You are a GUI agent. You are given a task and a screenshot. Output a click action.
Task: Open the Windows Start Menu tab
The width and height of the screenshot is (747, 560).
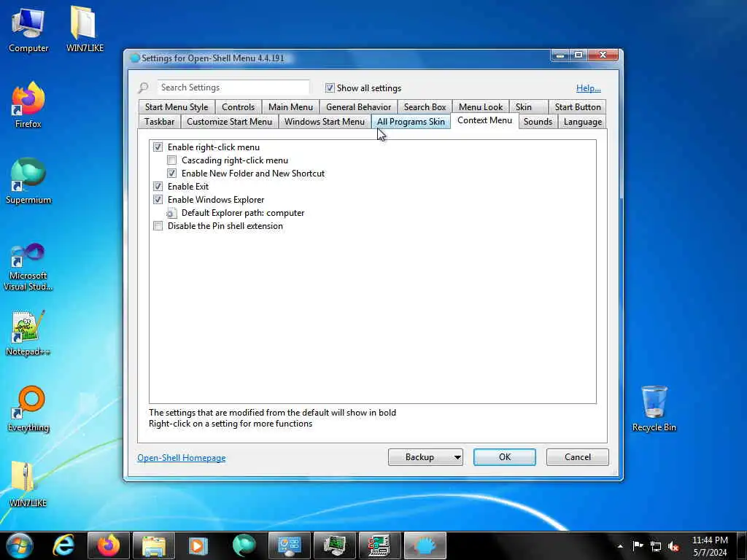(x=325, y=122)
